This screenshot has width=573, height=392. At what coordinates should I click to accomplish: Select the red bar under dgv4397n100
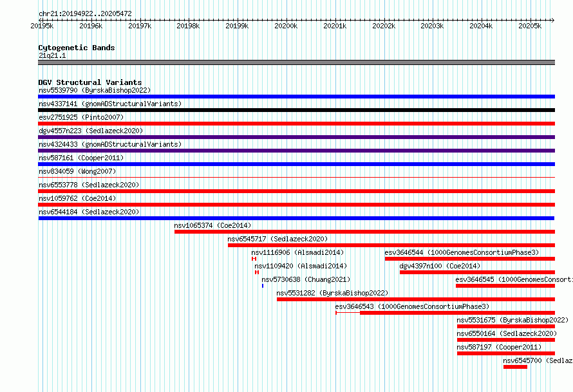tap(477, 272)
